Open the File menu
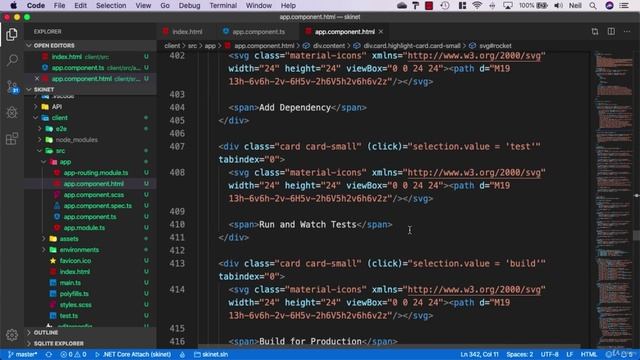The image size is (640, 360). pyautogui.click(x=59, y=5)
